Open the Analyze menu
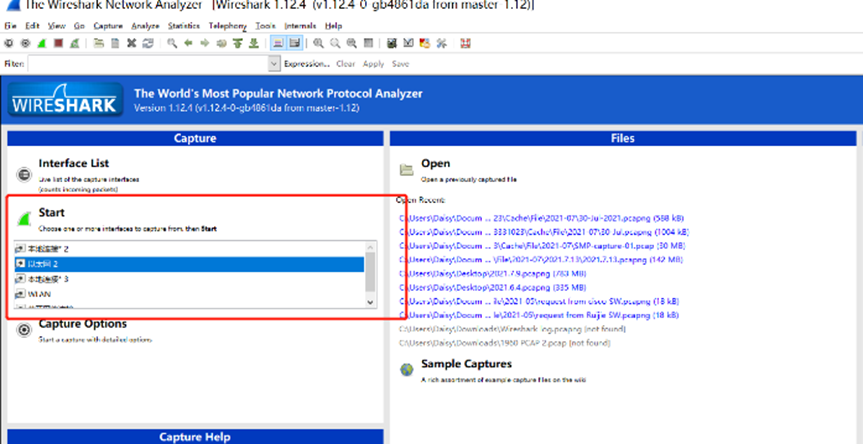 (145, 24)
